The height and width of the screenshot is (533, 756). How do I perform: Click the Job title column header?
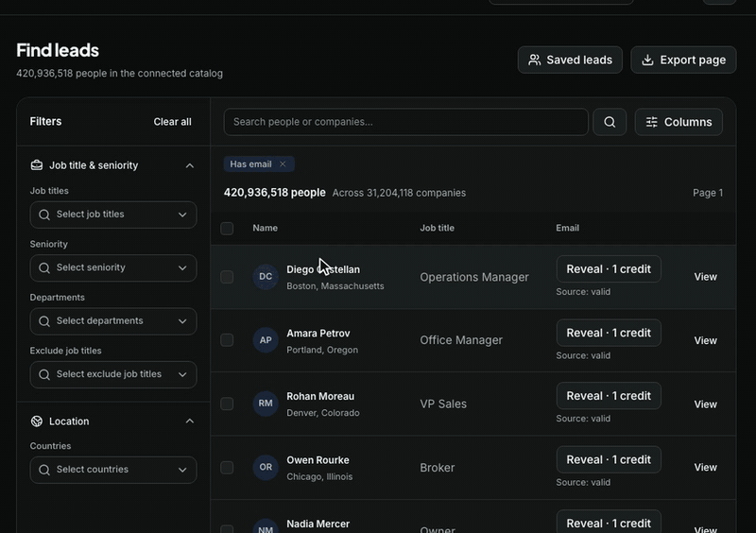(437, 228)
